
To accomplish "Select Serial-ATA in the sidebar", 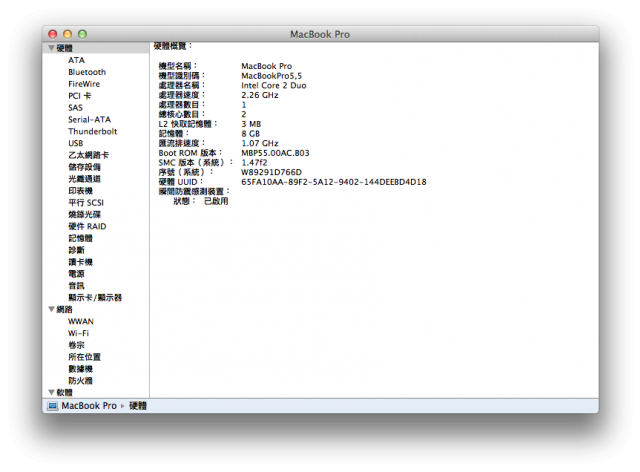I will coord(89,120).
